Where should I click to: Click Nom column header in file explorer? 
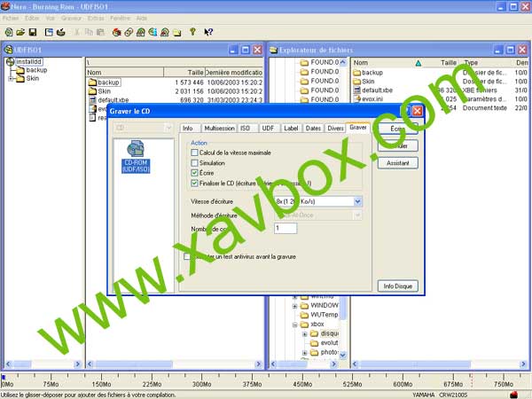(360, 63)
